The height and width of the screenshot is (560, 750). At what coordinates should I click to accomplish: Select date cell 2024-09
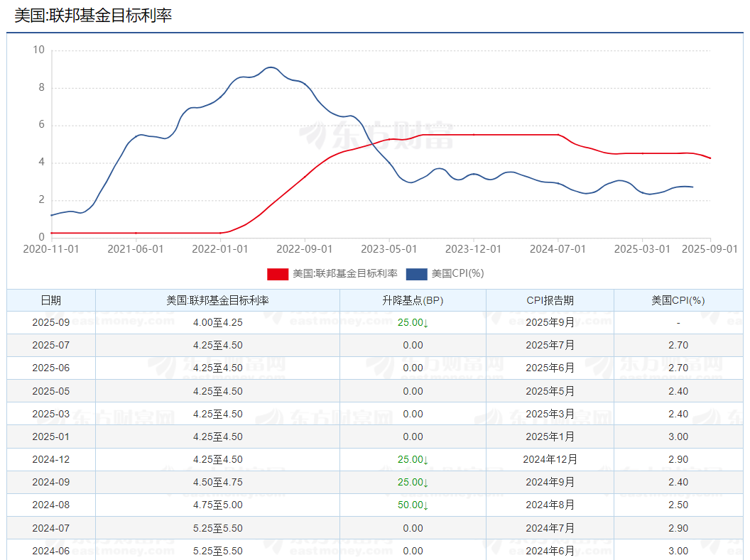click(50, 482)
